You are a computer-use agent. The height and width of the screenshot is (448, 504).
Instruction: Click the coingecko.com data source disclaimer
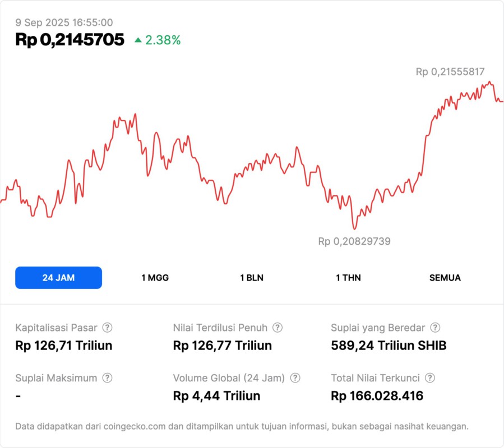tap(242, 426)
